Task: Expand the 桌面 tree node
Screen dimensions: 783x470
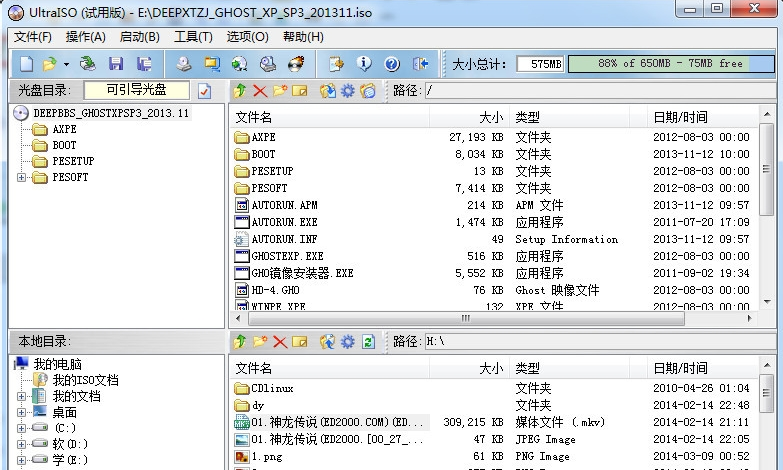Action: click(21, 412)
